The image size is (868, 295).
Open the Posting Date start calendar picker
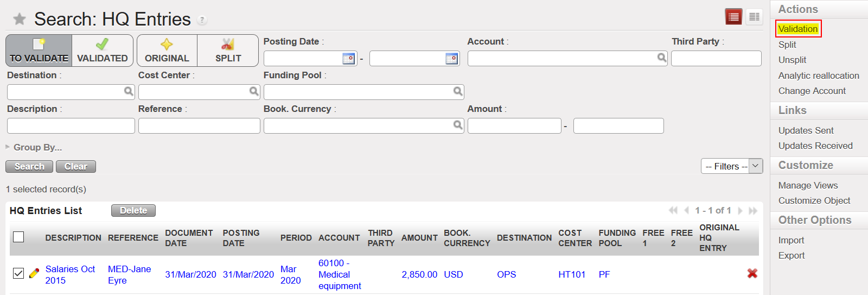(348, 58)
